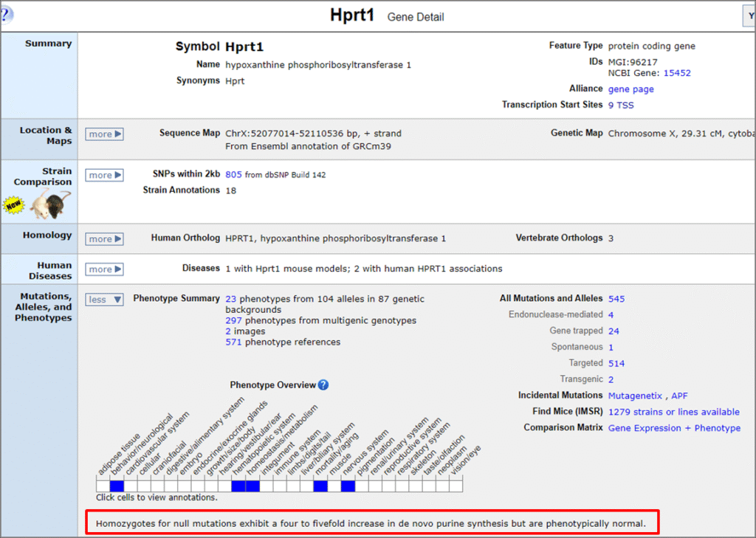Click the help question mark icon at top-left

(x=6, y=13)
